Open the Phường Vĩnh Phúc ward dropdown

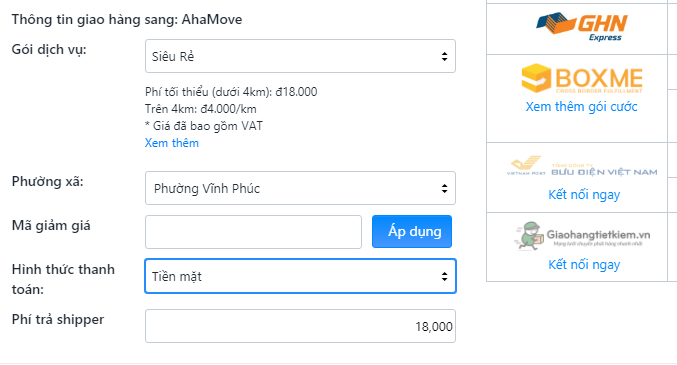pyautogui.click(x=300, y=188)
